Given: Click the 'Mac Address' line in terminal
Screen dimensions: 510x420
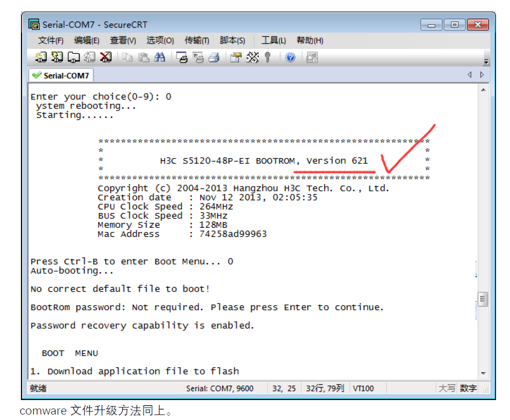Looking at the screenshot, I should (x=182, y=234).
